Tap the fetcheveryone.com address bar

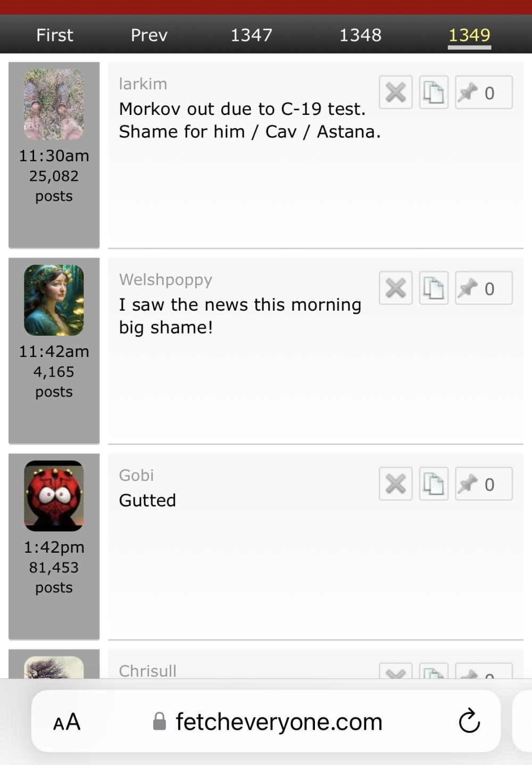click(x=266, y=721)
